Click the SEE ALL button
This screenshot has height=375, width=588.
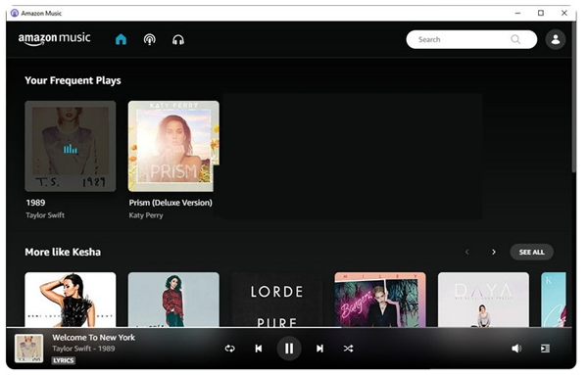tap(532, 253)
